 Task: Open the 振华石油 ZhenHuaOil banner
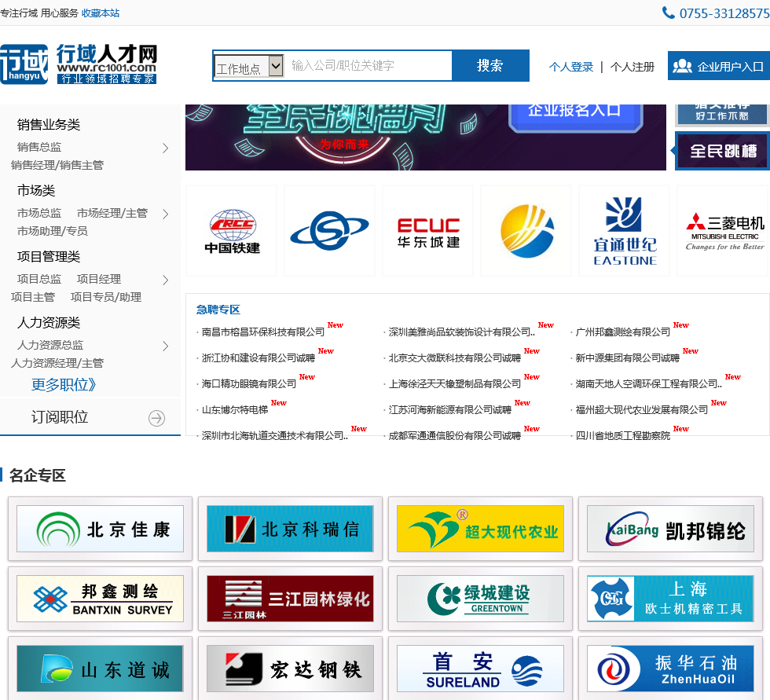tap(670, 669)
